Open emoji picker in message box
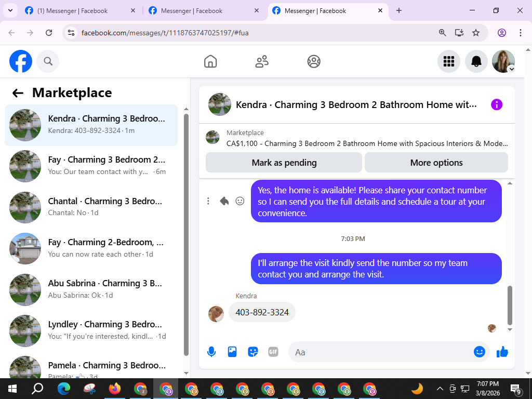 pyautogui.click(x=480, y=352)
